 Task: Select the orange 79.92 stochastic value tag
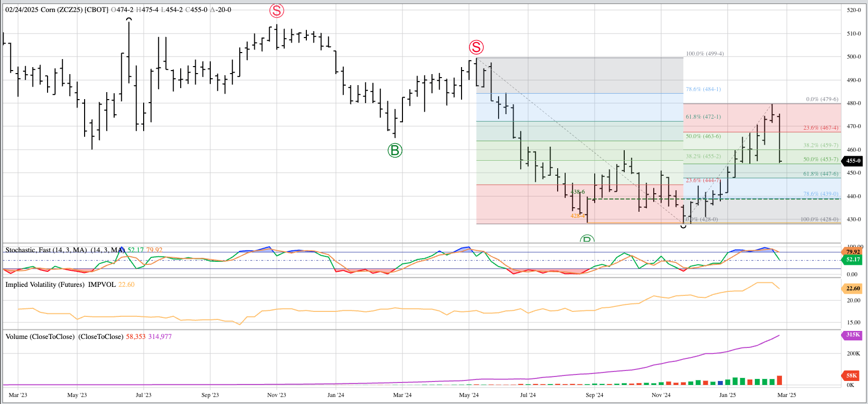(852, 251)
